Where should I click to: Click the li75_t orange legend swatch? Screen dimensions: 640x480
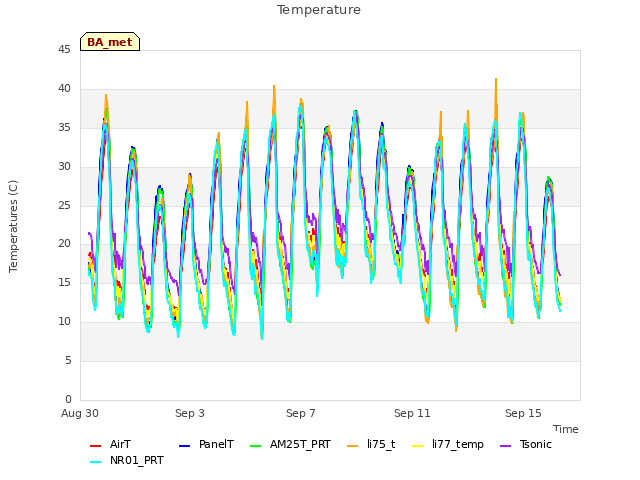(353, 446)
